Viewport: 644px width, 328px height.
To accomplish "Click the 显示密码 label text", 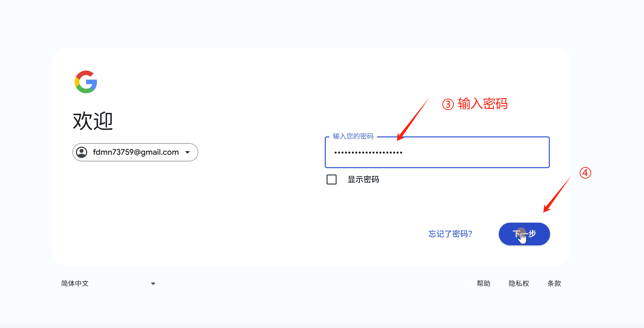I will click(363, 179).
